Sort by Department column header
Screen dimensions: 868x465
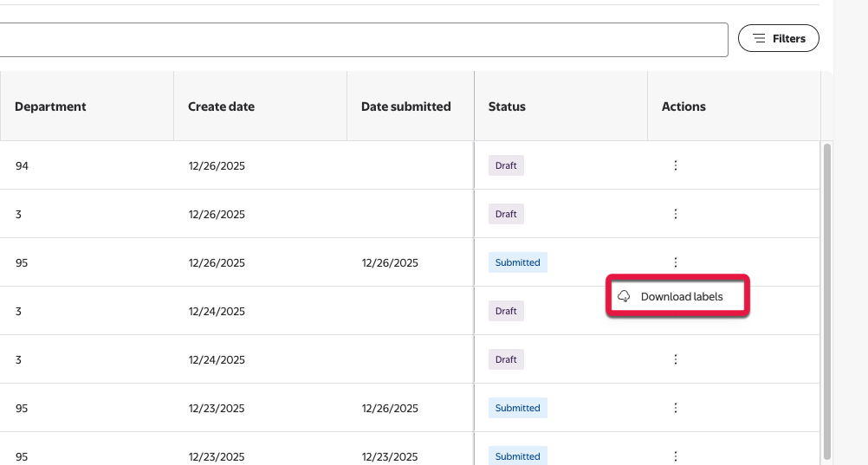pyautogui.click(x=51, y=107)
